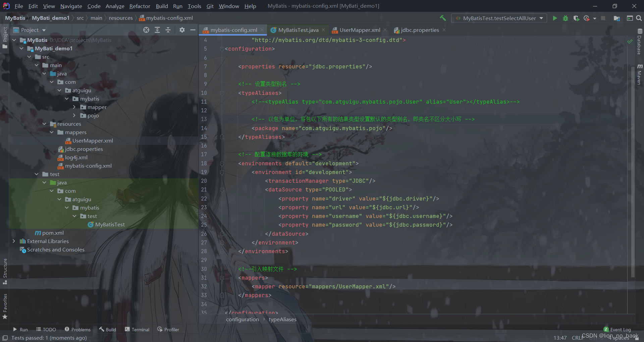Image resolution: width=644 pixels, height=342 pixels.
Task: Expand the mapper package folder
Action: (x=74, y=107)
